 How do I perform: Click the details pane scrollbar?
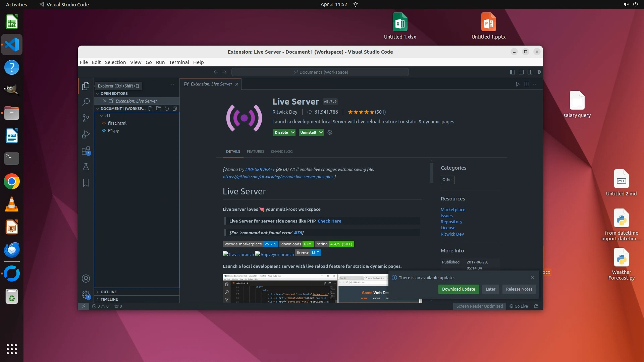(431, 172)
